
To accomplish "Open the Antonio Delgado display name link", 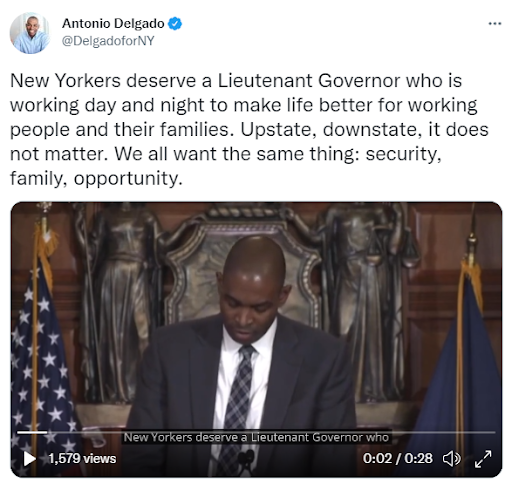I will click(x=113, y=24).
